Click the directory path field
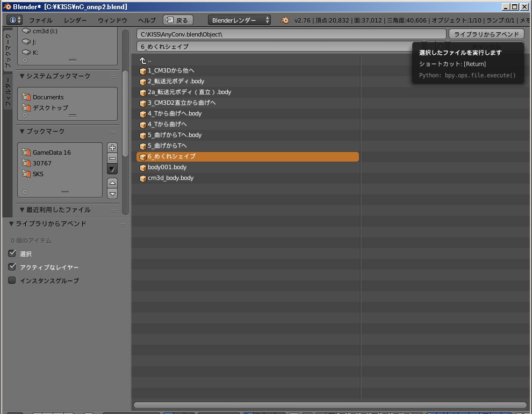 (x=291, y=34)
